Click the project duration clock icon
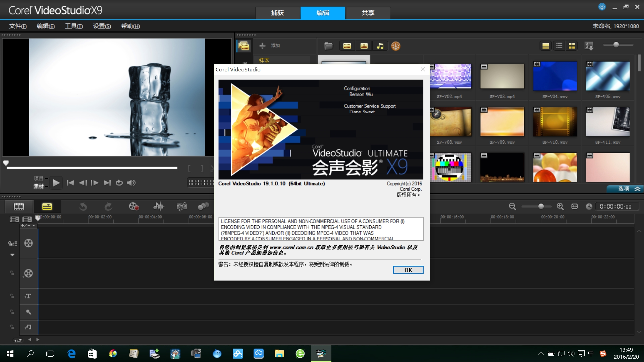644x362 pixels. [589, 206]
